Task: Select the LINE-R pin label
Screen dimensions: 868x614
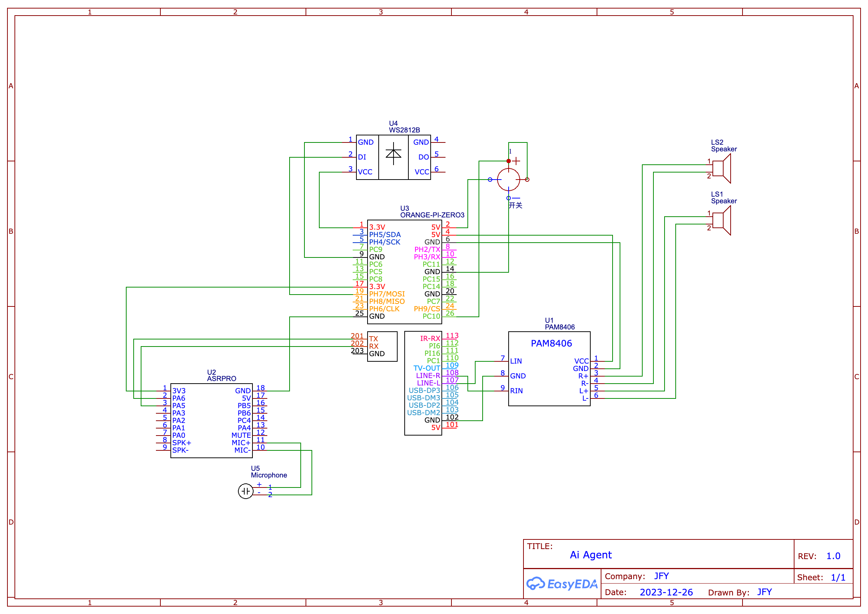Action: pos(428,376)
